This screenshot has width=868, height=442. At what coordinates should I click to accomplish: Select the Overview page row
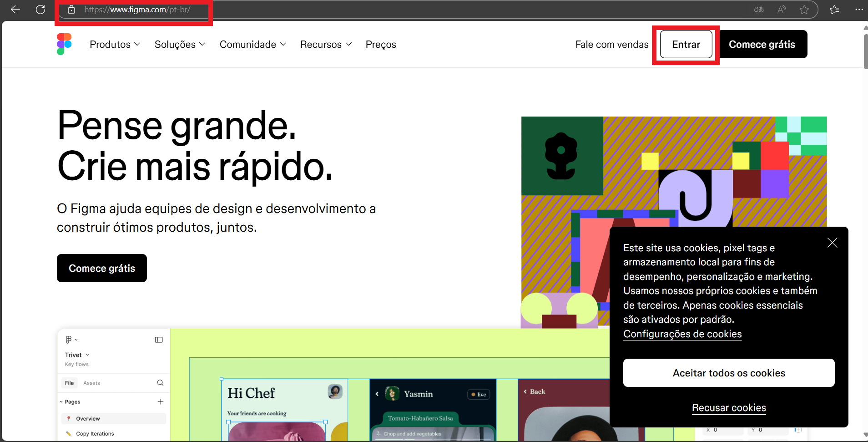(x=113, y=419)
